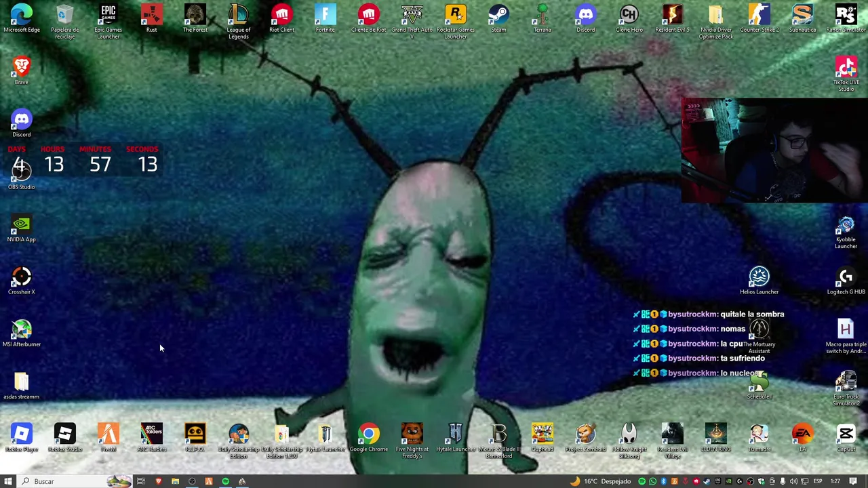Select Mount & Blade II Bannerlord icon
The image size is (868, 488).
pyautogui.click(x=498, y=441)
